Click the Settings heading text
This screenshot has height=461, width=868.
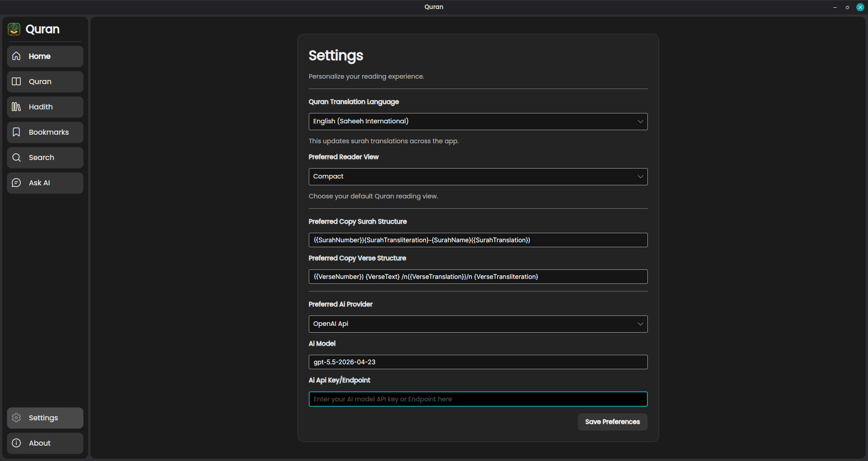(336, 56)
